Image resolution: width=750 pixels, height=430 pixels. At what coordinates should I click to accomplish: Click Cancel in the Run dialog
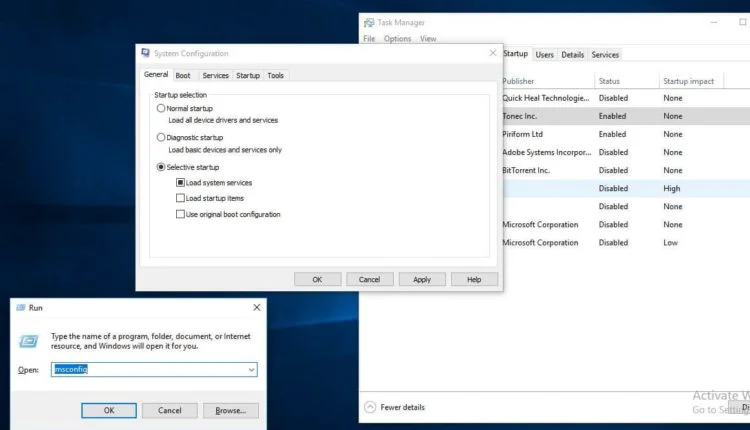coord(170,410)
